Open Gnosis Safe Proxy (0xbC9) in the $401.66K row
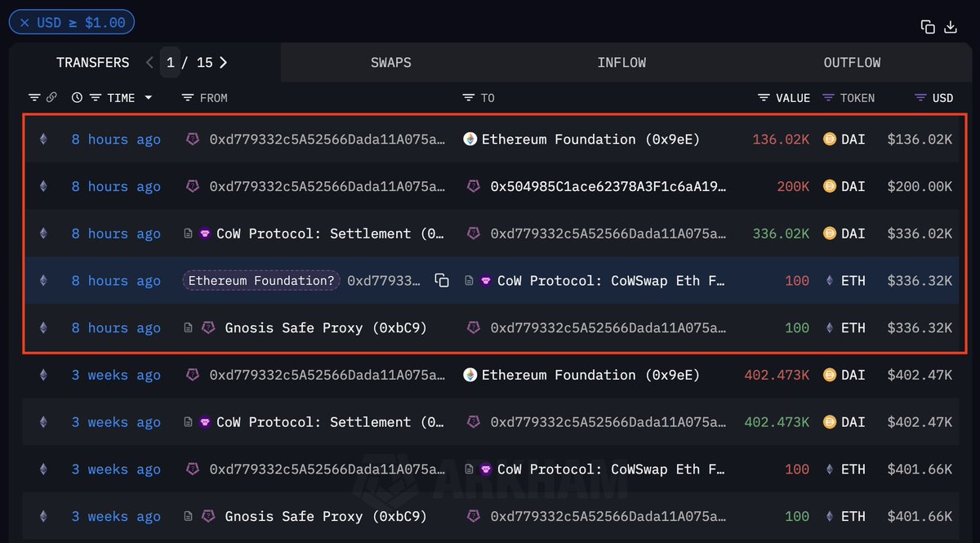 326,517
